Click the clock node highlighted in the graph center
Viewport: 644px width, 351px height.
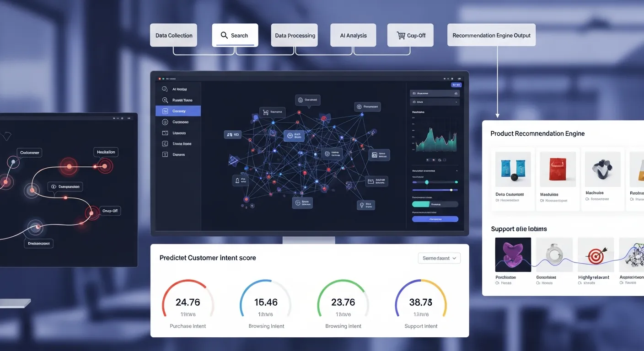pyautogui.click(x=289, y=135)
